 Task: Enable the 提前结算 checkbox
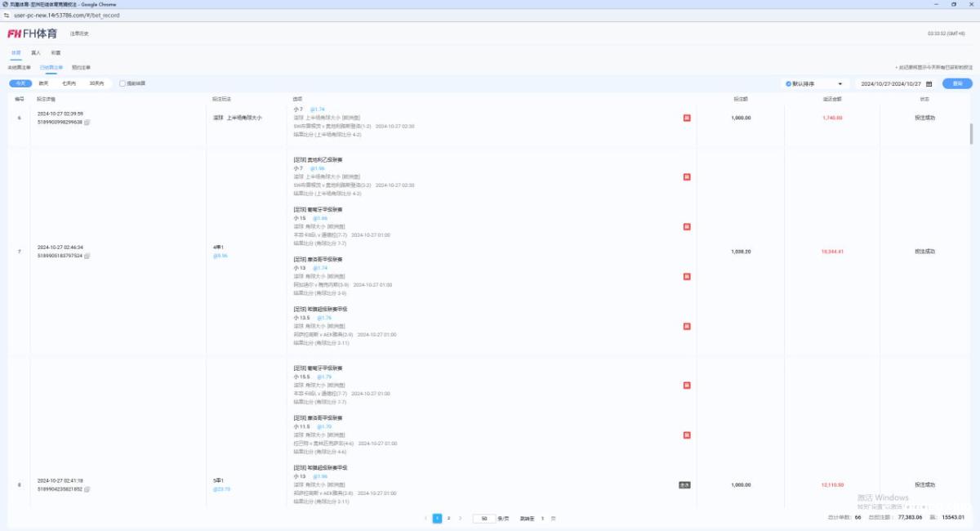122,83
